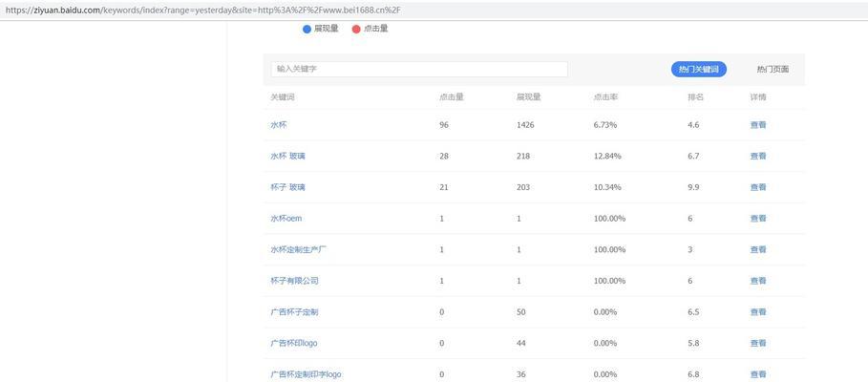Click 查看 in the 水杯 玻璃 row
Viewport: 868px width, 382px height.
coord(758,156)
